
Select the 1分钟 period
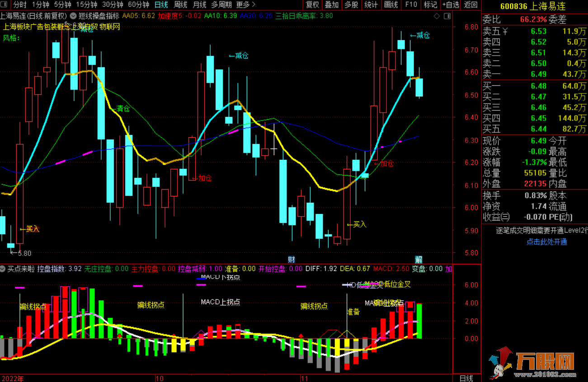40,5
